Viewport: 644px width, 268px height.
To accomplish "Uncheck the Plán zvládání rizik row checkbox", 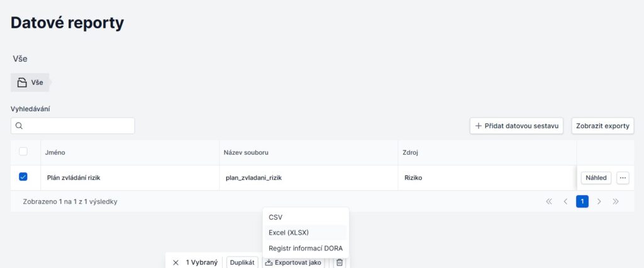I will [23, 177].
